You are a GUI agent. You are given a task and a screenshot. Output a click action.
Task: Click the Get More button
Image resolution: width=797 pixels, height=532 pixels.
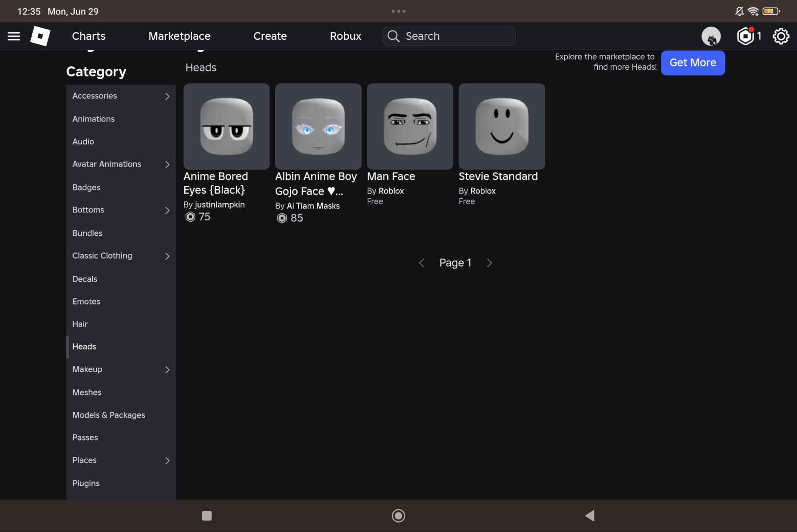click(693, 63)
